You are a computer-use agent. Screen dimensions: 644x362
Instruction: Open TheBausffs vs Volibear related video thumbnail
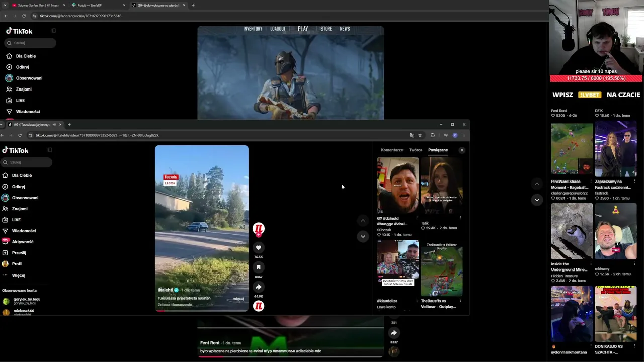[x=442, y=268]
